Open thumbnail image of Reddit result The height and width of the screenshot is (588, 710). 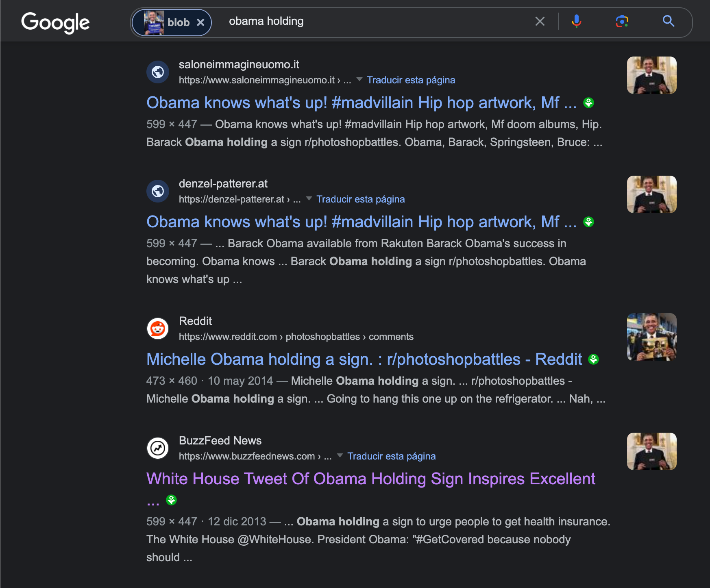[x=651, y=337]
